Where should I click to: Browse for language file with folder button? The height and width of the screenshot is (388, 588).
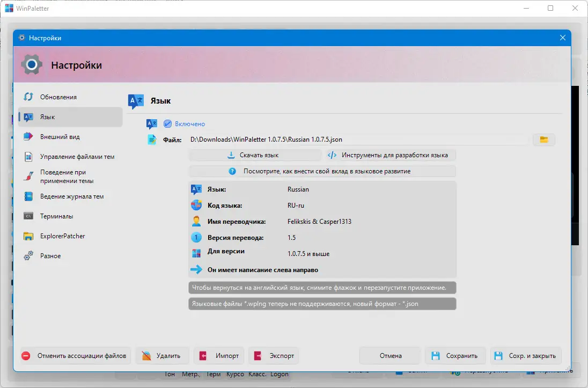coord(544,140)
